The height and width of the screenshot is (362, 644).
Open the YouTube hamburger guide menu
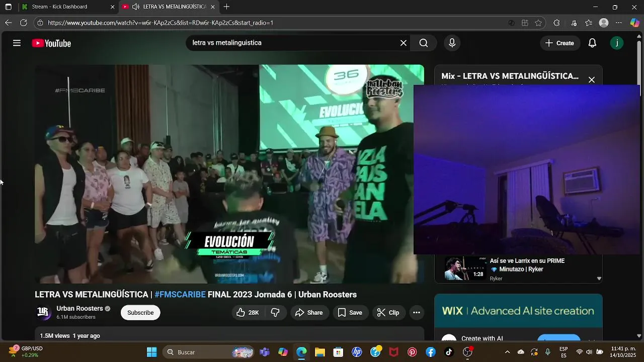17,43
